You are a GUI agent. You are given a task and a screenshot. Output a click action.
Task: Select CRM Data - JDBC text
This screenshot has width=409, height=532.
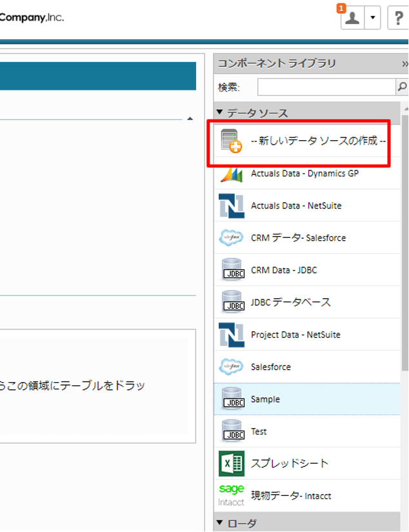(x=284, y=270)
